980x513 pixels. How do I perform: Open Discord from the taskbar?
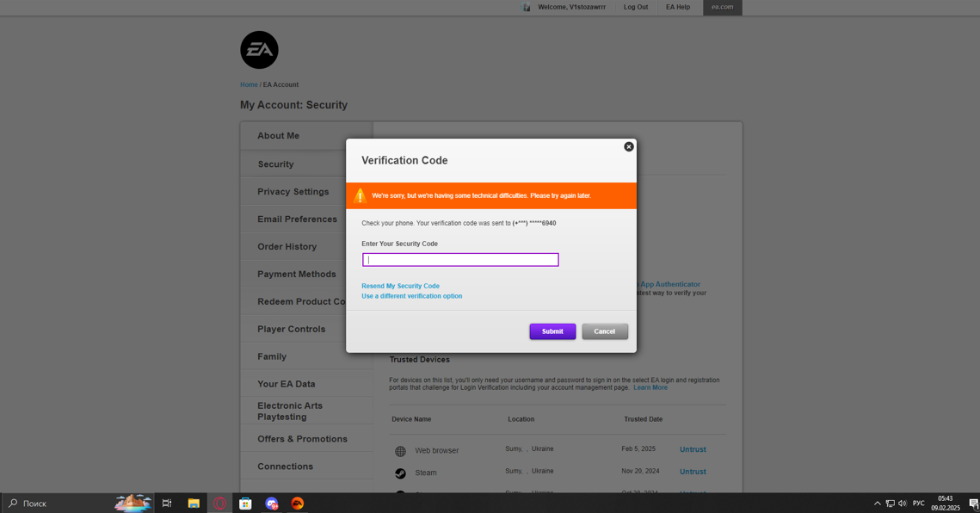pyautogui.click(x=272, y=504)
